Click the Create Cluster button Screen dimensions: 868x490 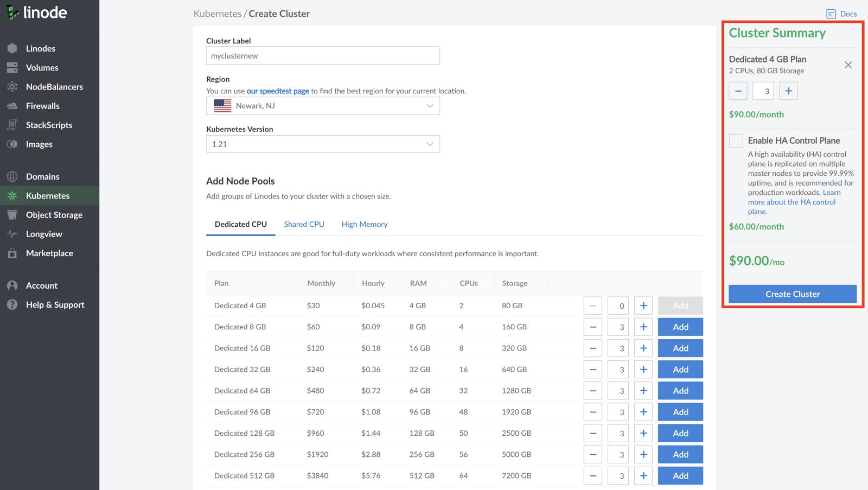792,294
